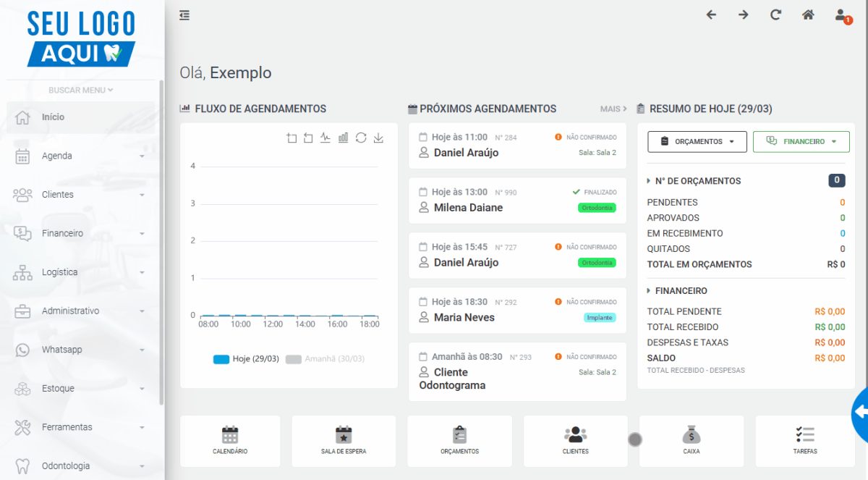Click the home icon in the top bar
This screenshot has width=868, height=480.
[808, 14]
